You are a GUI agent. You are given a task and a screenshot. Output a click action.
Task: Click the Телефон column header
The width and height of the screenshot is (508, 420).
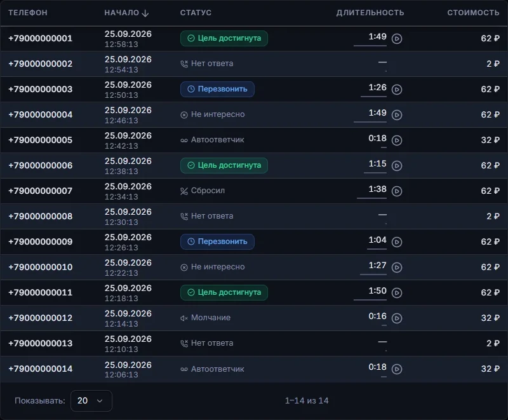click(x=28, y=13)
